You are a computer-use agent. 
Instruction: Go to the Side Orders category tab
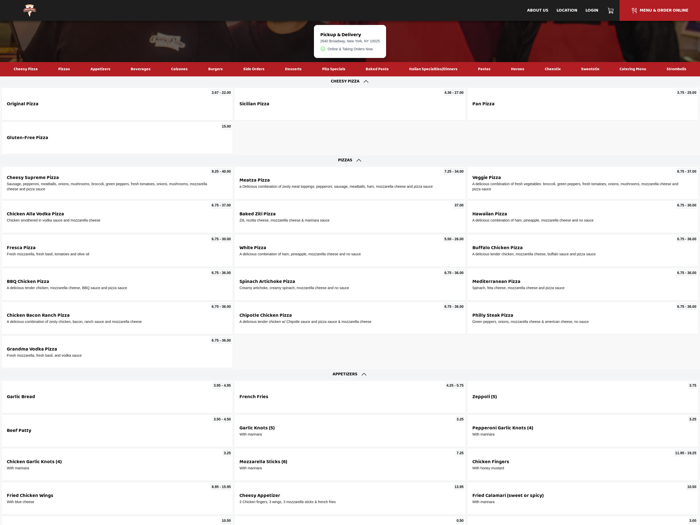tap(254, 69)
